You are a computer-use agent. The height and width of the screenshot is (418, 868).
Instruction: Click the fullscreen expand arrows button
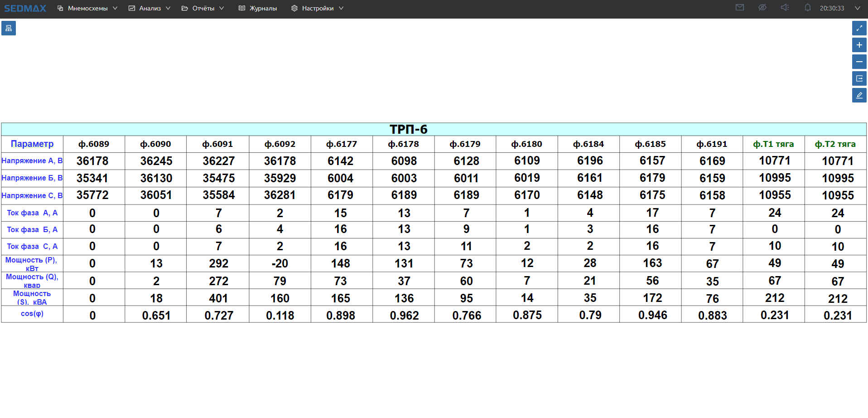click(859, 28)
